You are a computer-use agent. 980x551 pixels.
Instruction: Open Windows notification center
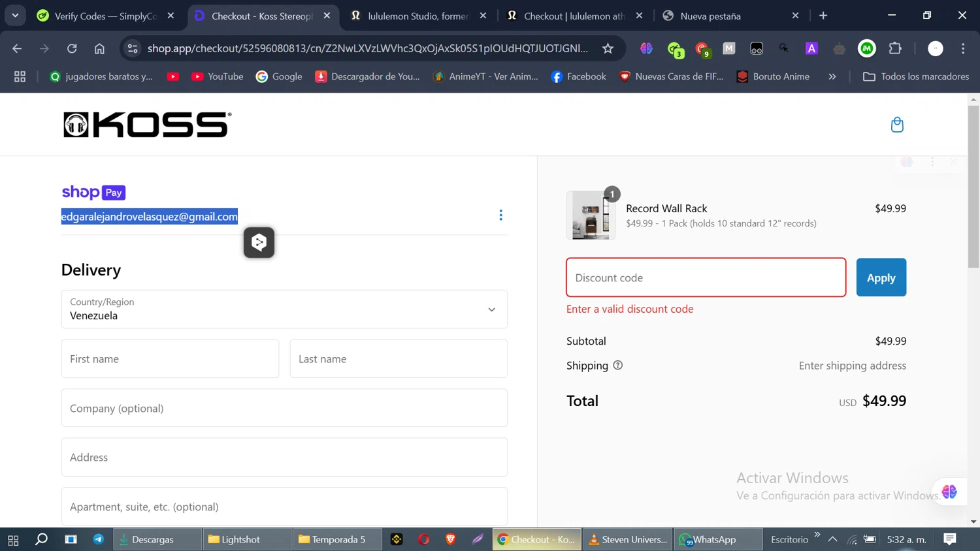[x=950, y=539]
